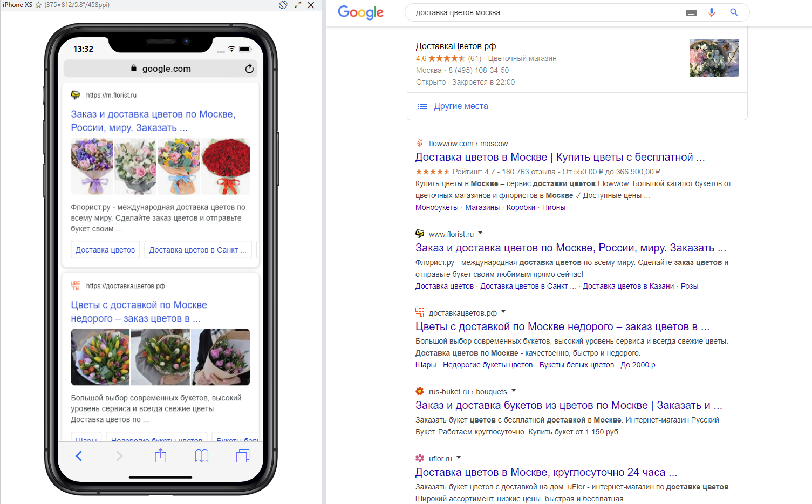Open the Розы sitelink
Screen dimensions: 812x504
690,286
